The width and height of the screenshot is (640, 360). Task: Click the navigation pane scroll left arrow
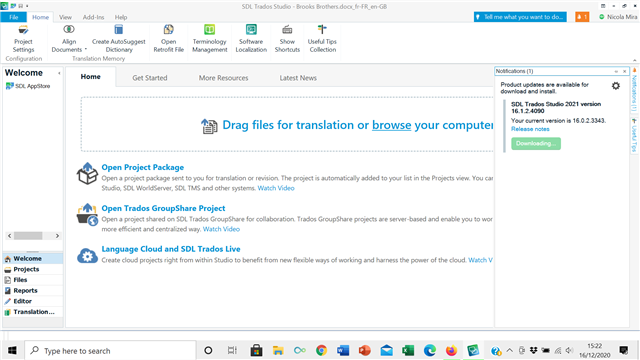pos(9,236)
